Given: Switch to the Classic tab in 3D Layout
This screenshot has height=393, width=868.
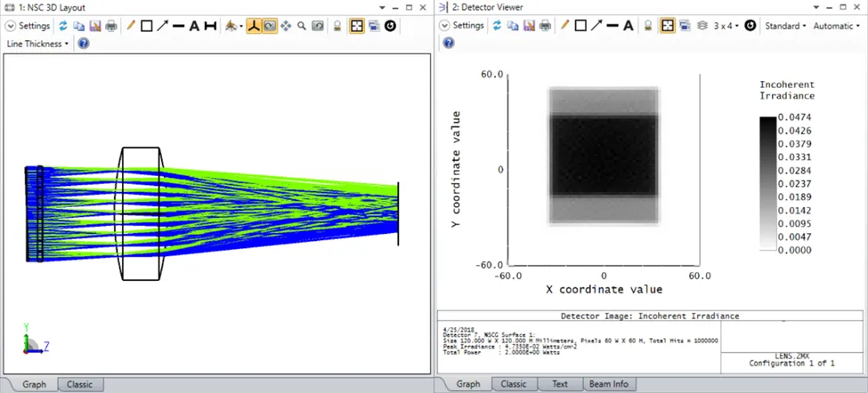Looking at the screenshot, I should (x=79, y=384).
